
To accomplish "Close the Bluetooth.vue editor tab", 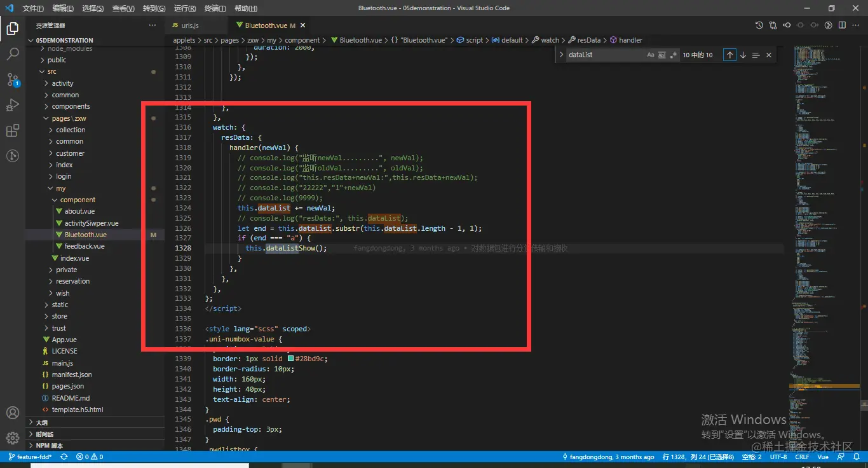I will coord(303,25).
